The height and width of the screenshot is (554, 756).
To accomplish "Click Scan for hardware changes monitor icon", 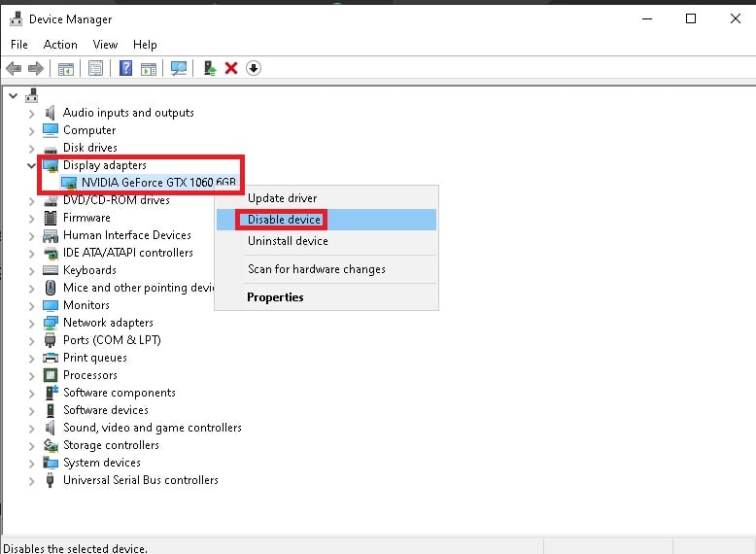I will (x=179, y=68).
